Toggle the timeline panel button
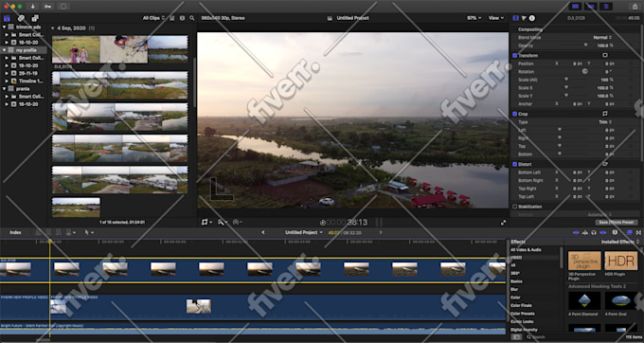The image size is (644, 343). click(x=591, y=7)
